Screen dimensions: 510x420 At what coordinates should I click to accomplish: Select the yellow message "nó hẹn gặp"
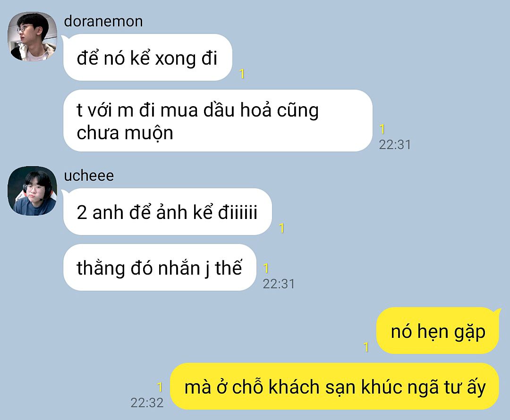tap(437, 331)
